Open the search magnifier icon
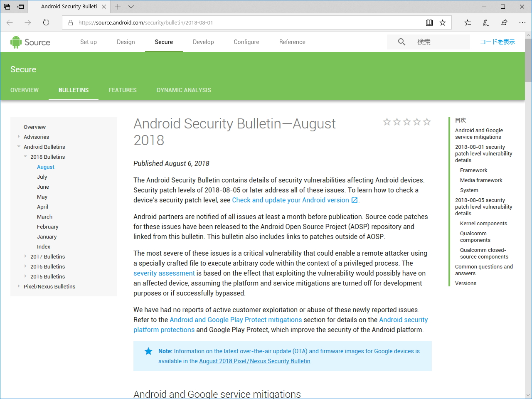This screenshot has width=532, height=399. (401, 42)
